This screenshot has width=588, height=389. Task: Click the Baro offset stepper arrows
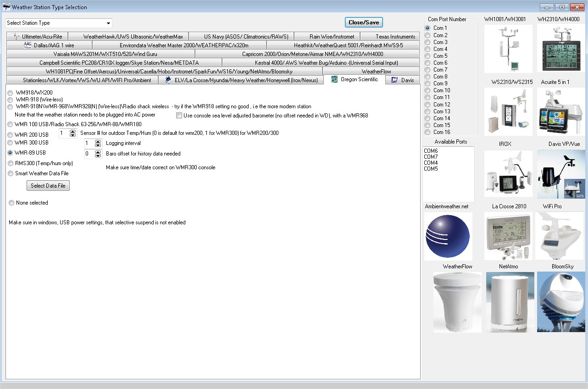pos(98,154)
